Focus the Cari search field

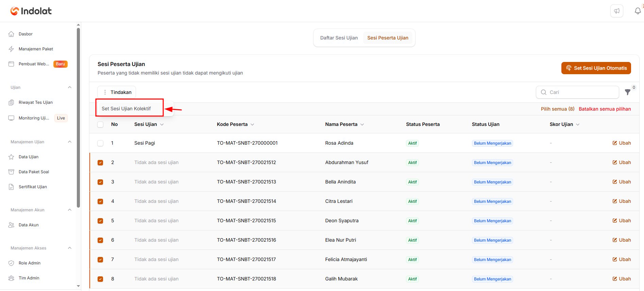pos(577,92)
